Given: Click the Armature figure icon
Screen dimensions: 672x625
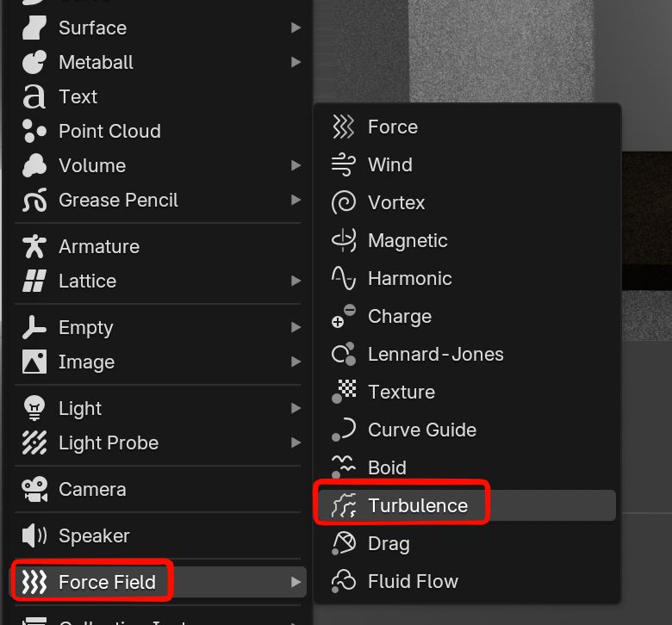Looking at the screenshot, I should click(34, 247).
